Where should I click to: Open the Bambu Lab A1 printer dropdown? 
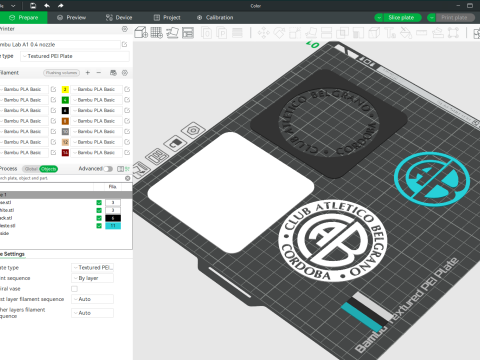tap(60, 44)
